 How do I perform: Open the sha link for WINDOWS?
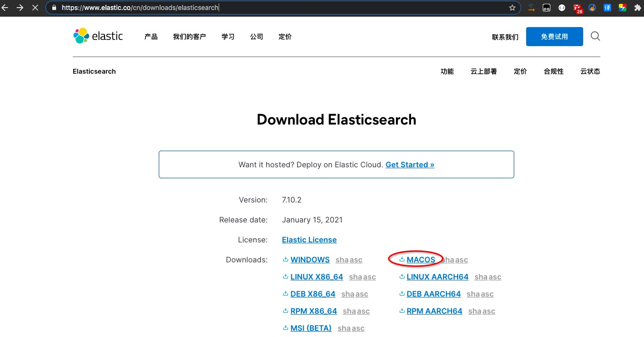tap(342, 260)
